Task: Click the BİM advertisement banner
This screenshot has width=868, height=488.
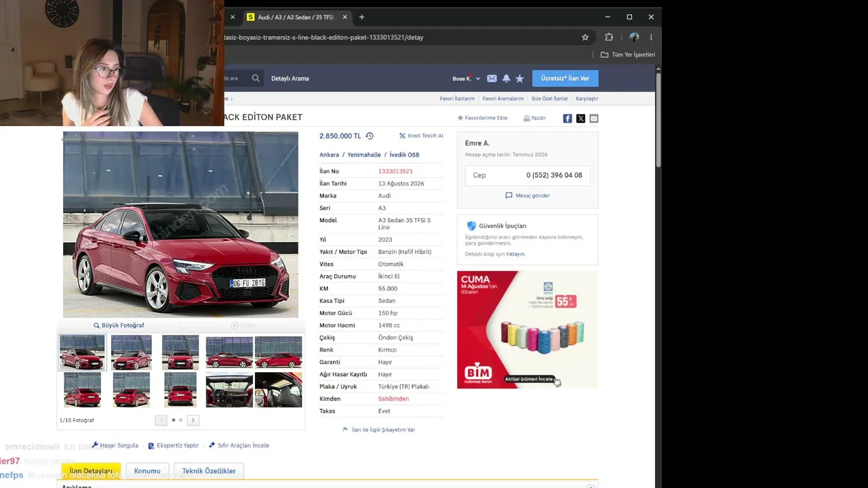Action: point(528,329)
